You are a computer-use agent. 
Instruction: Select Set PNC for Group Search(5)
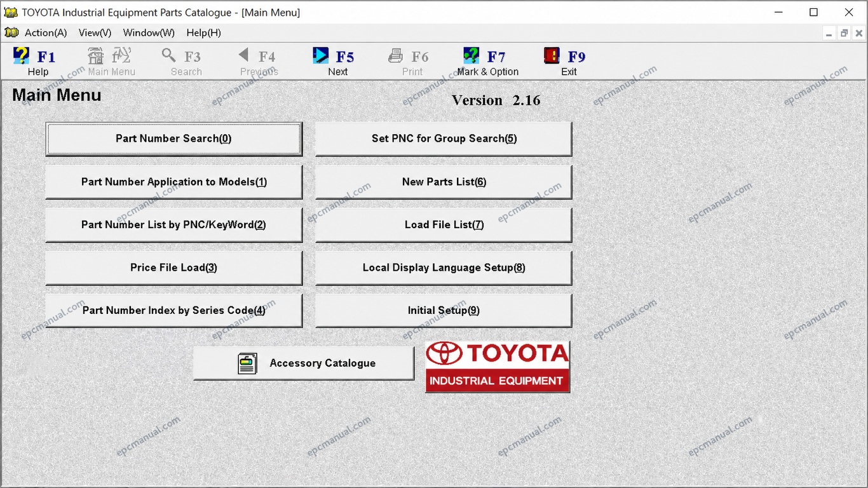444,139
